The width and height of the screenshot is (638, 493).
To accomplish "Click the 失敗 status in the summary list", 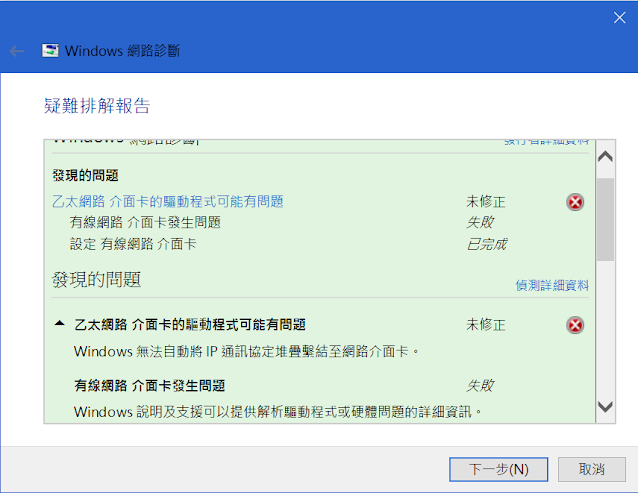I will (x=480, y=223).
